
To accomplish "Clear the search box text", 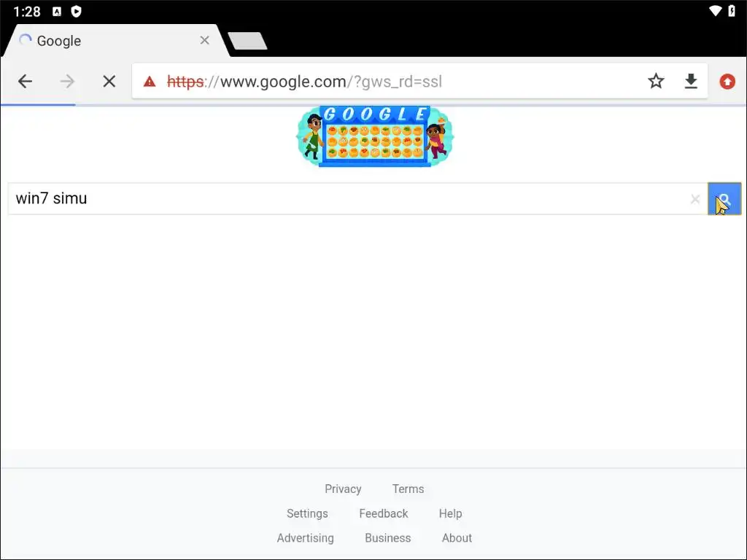I will point(695,199).
